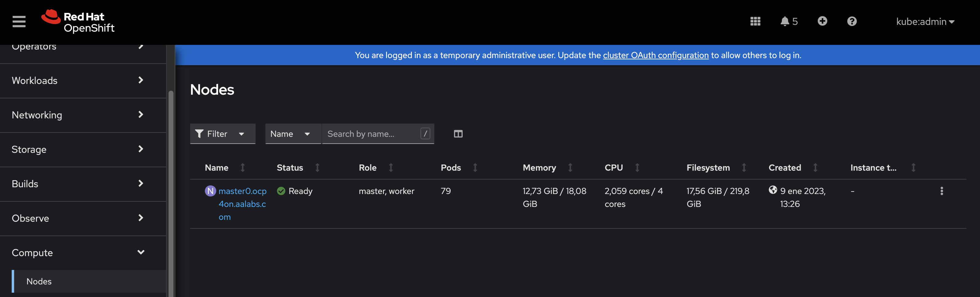The width and height of the screenshot is (980, 297).
Task: Expand the Storage navigation section
Action: point(83,149)
